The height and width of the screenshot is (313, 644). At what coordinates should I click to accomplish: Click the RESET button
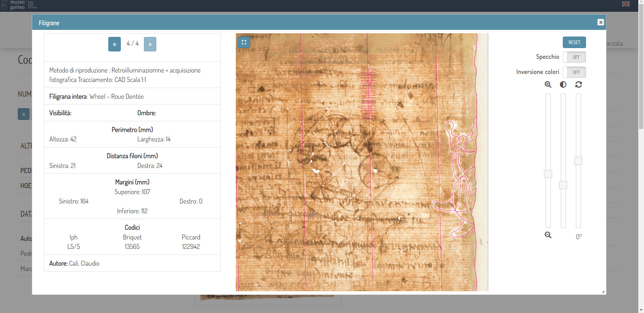pos(574,42)
